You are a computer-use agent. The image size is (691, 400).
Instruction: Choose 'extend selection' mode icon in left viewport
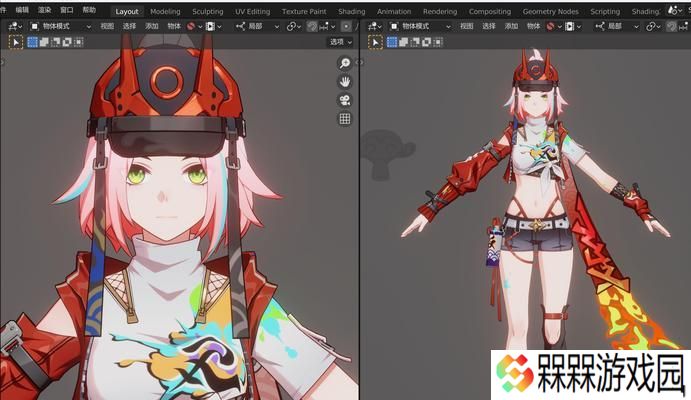44,42
